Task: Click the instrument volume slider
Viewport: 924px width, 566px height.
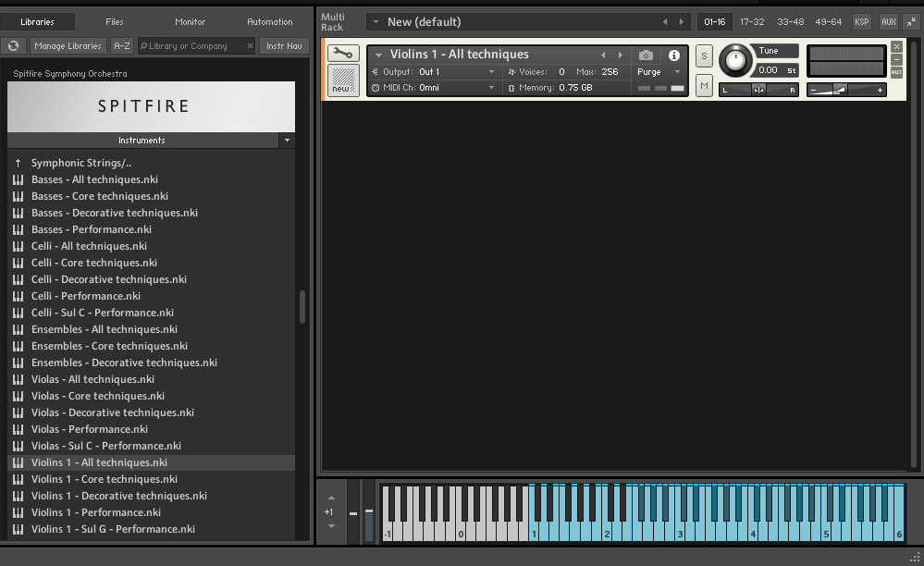Action: pyautogui.click(x=846, y=90)
